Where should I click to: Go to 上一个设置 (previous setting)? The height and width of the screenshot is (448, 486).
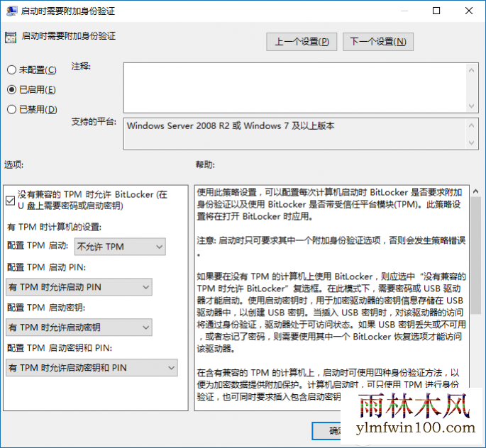[302, 42]
